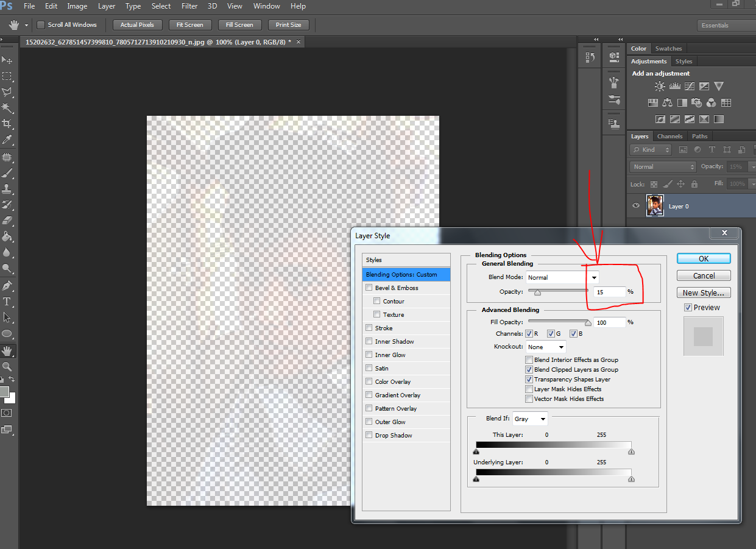Add a Channel Mixer adjustment

tap(711, 103)
